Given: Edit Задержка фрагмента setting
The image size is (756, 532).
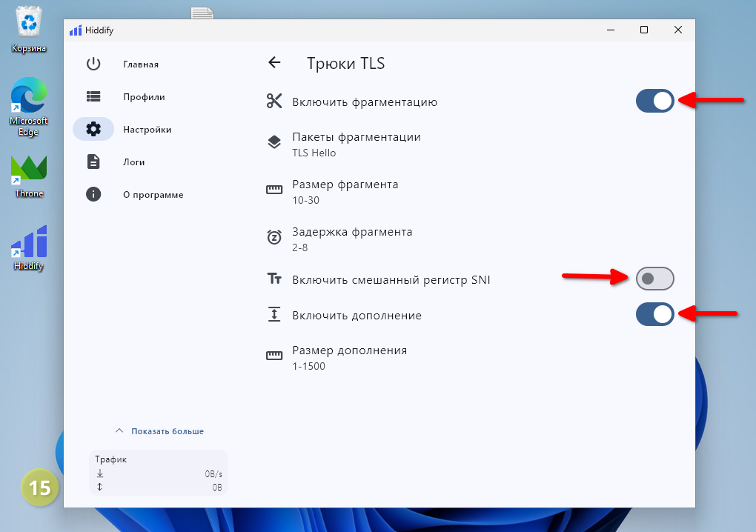Looking at the screenshot, I should pos(470,239).
